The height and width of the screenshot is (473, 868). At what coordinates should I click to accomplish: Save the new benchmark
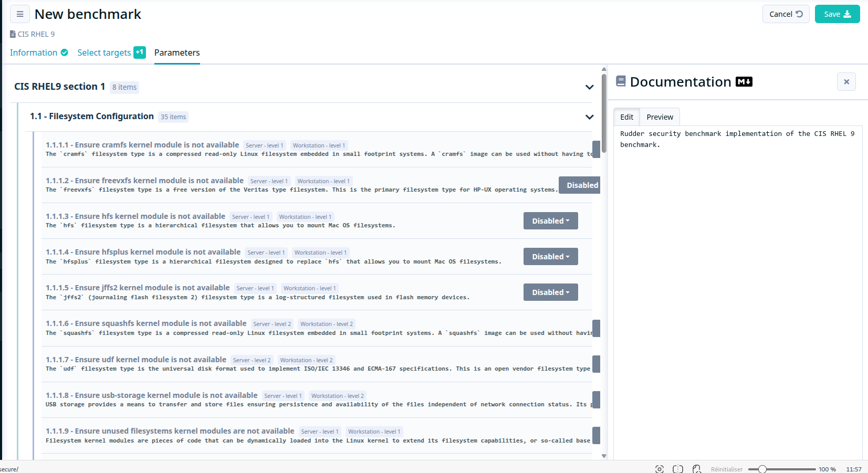(x=837, y=14)
